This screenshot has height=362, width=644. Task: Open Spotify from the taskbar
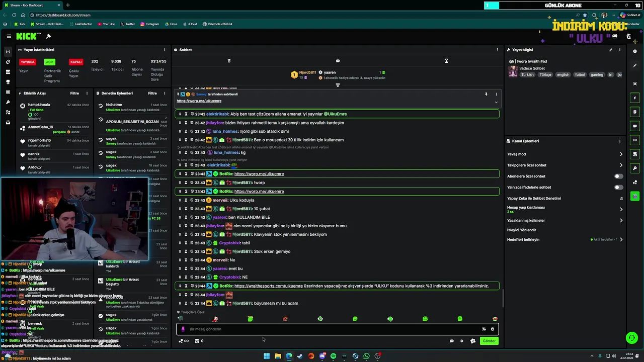click(333, 356)
